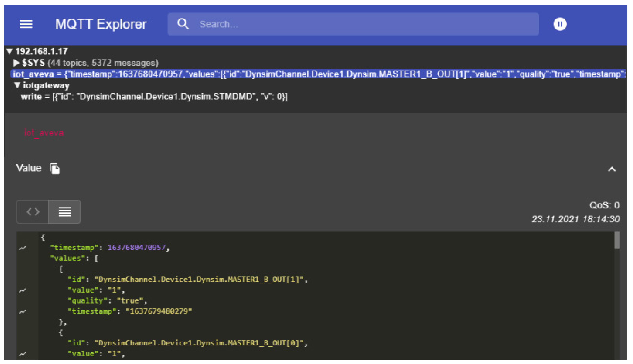633x364 pixels.
Task: Click the red iot_aveva topic path
Action: point(44,133)
